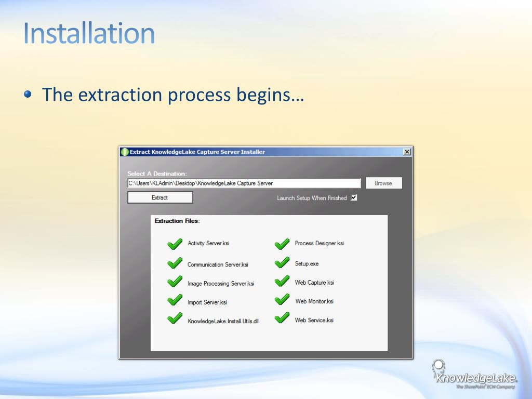Screen dimensions: 532x399
Task: Click checkmark icon beside Setup.exe
Action: pyautogui.click(x=282, y=262)
